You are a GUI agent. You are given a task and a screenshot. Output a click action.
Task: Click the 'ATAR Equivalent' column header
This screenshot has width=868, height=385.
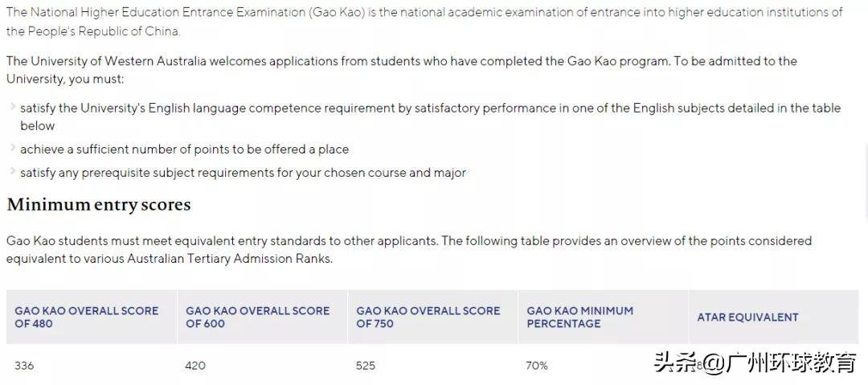[x=747, y=317]
